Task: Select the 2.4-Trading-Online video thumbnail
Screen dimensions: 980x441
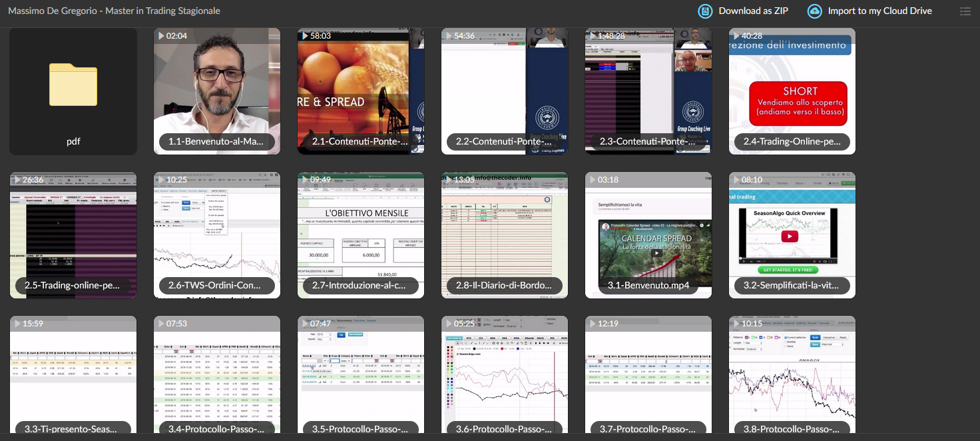Action: [x=792, y=91]
